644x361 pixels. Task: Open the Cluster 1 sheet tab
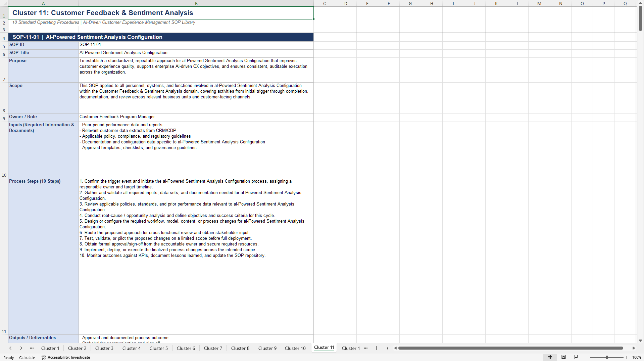[x=50, y=348]
